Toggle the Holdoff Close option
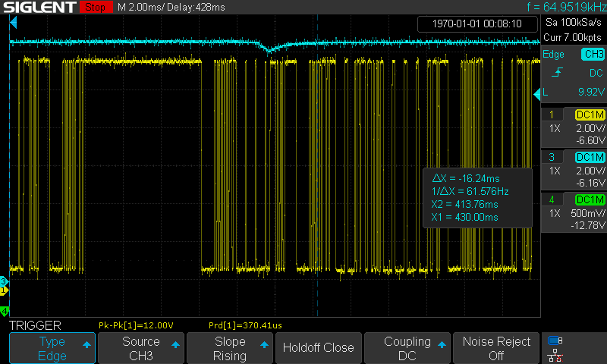The image size is (607, 364). tap(318, 348)
